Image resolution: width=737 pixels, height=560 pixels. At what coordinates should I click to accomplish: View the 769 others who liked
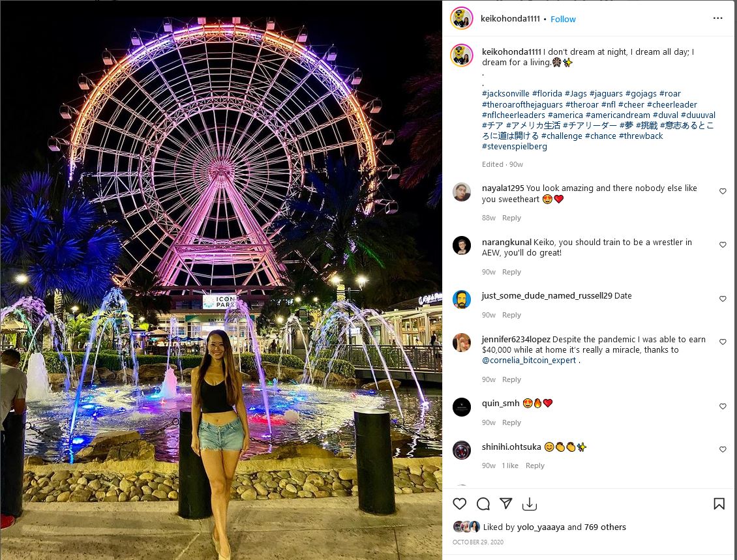(605, 527)
